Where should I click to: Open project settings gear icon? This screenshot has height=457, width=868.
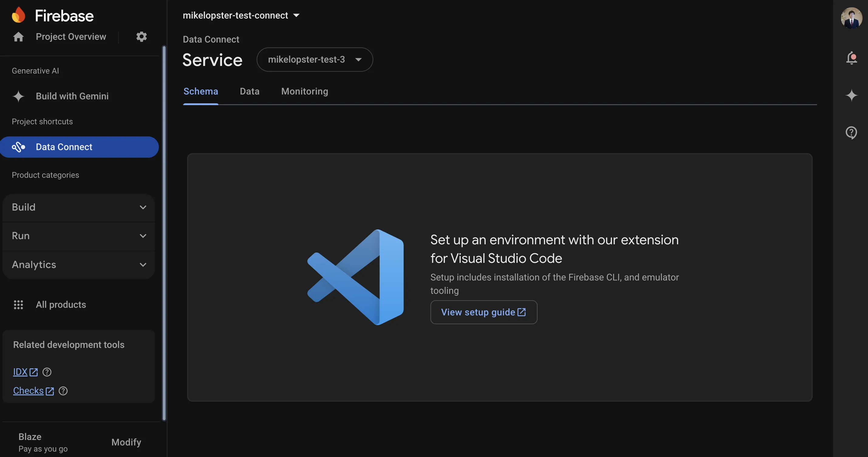point(142,36)
